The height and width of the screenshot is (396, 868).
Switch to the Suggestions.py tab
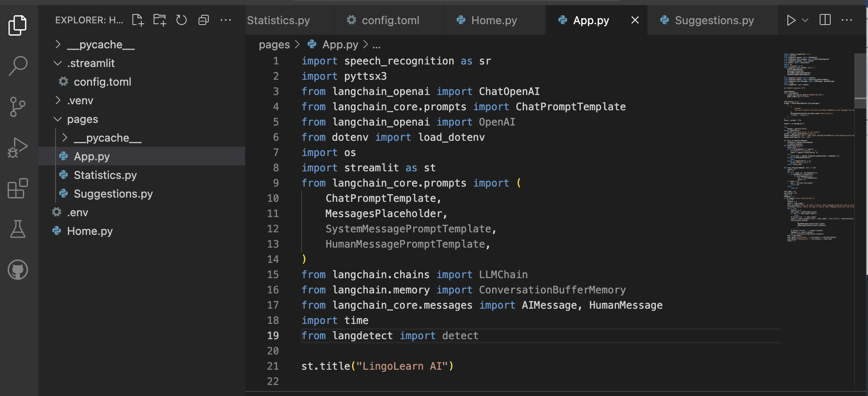point(714,20)
